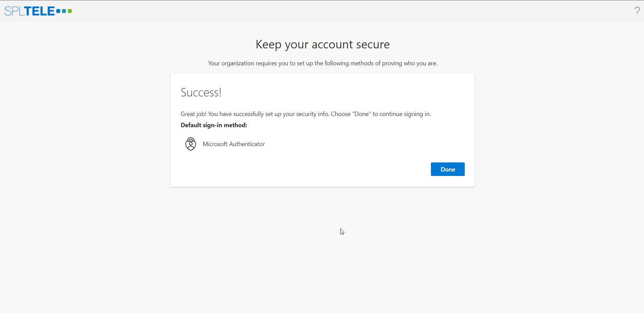
Task: Open the help question mark icon
Action: point(637,11)
